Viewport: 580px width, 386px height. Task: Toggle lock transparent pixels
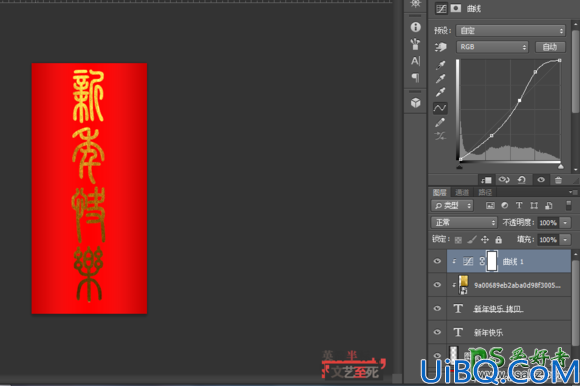point(458,240)
